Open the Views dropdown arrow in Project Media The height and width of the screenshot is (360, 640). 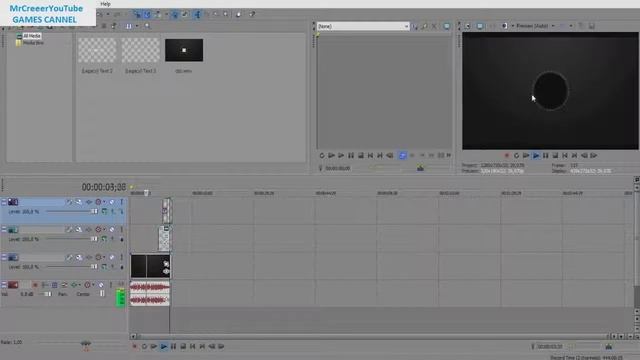pyautogui.click(x=137, y=26)
